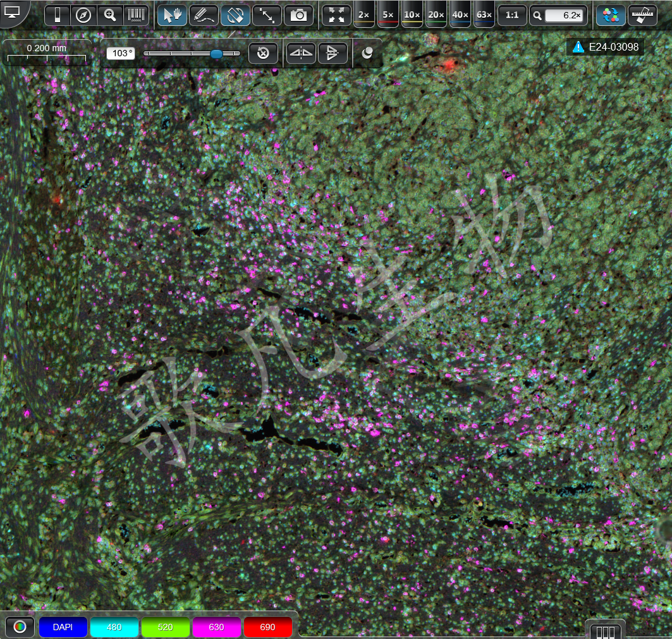Select the pan hand pointer tool
The height and width of the screenshot is (639, 672).
173,15
